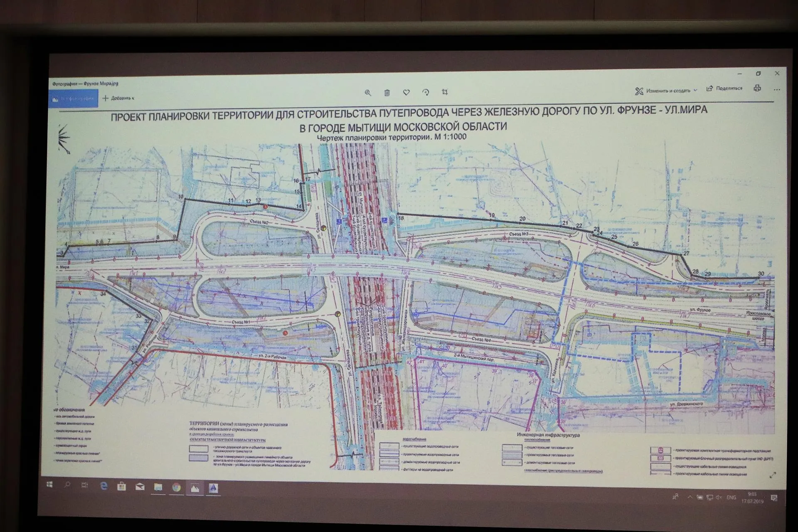This screenshot has height=532, width=798.
Task: Minimize the Photos window
Action: [x=739, y=74]
